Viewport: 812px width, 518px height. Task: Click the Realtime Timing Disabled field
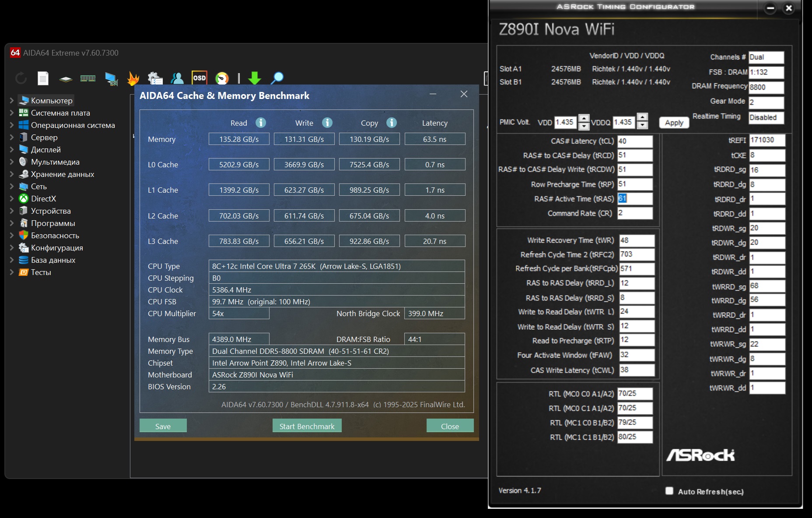coord(766,117)
